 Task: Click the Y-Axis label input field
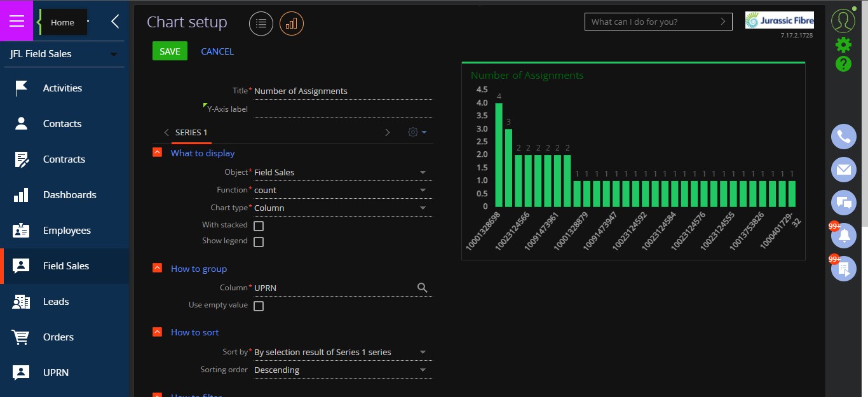343,109
